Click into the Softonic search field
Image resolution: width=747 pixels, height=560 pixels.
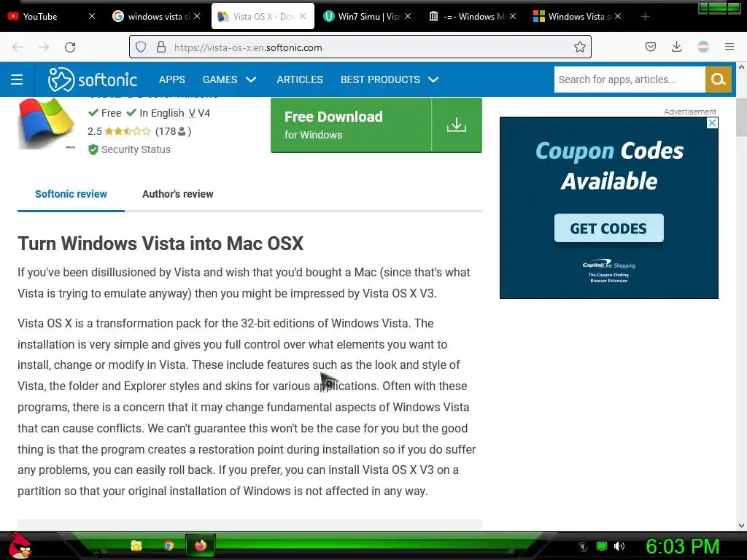click(630, 79)
